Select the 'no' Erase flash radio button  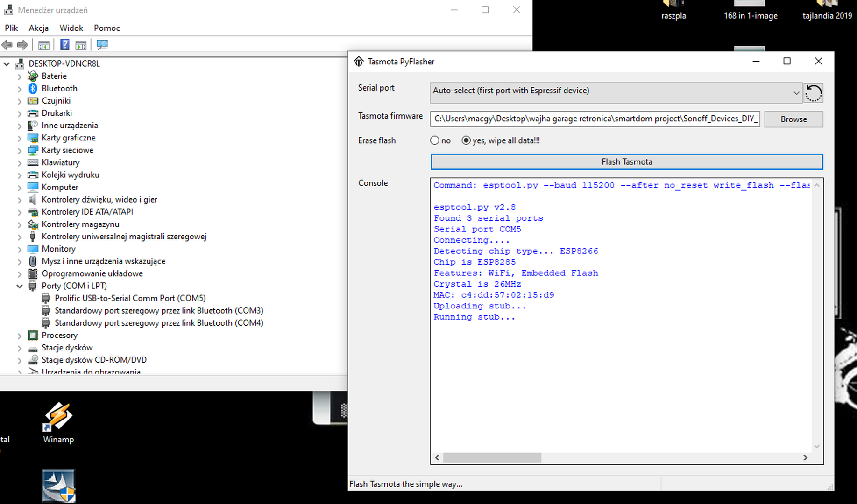pos(435,140)
